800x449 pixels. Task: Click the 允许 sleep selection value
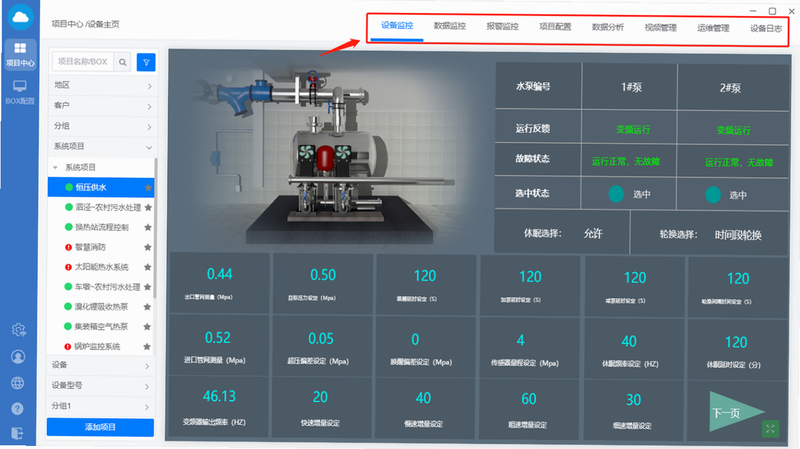593,234
